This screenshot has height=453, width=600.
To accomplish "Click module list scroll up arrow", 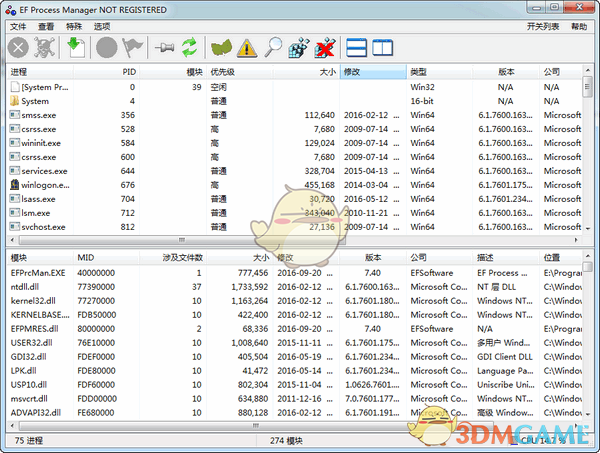I will point(587,256).
